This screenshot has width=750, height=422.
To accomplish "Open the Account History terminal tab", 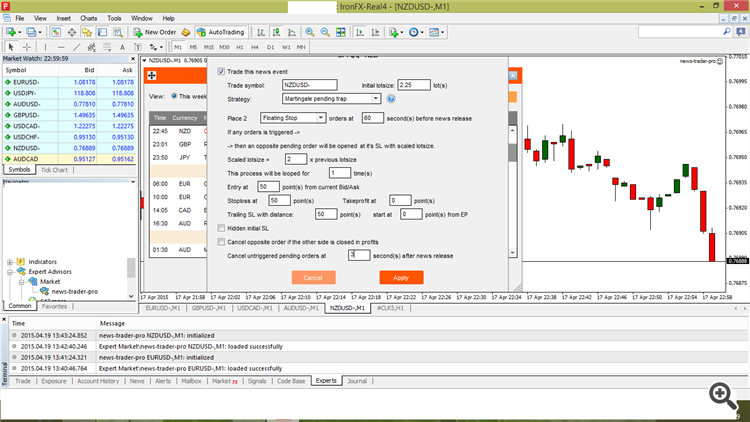I will click(98, 381).
